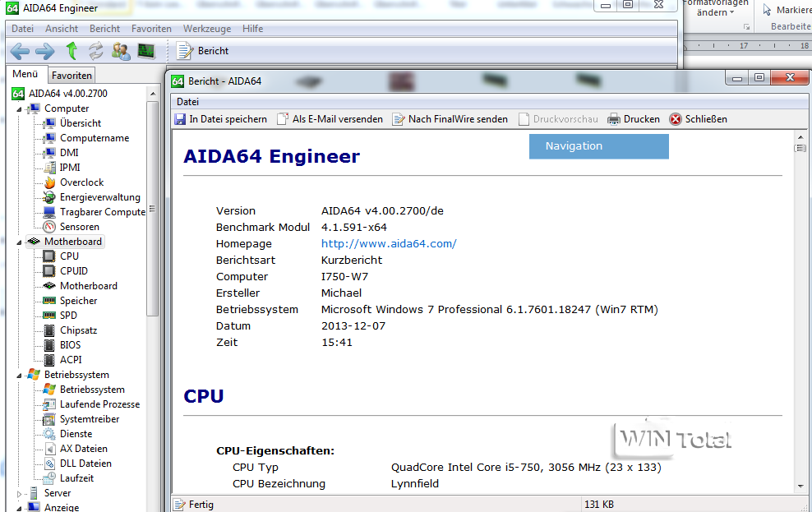Image resolution: width=812 pixels, height=512 pixels.
Task: Switch to the Menü tab
Action: tap(25, 74)
